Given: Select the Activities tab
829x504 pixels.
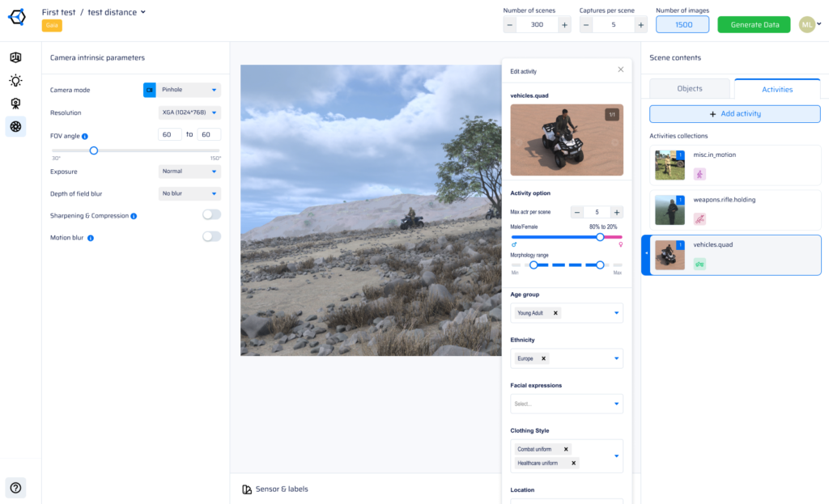Looking at the screenshot, I should [776, 90].
